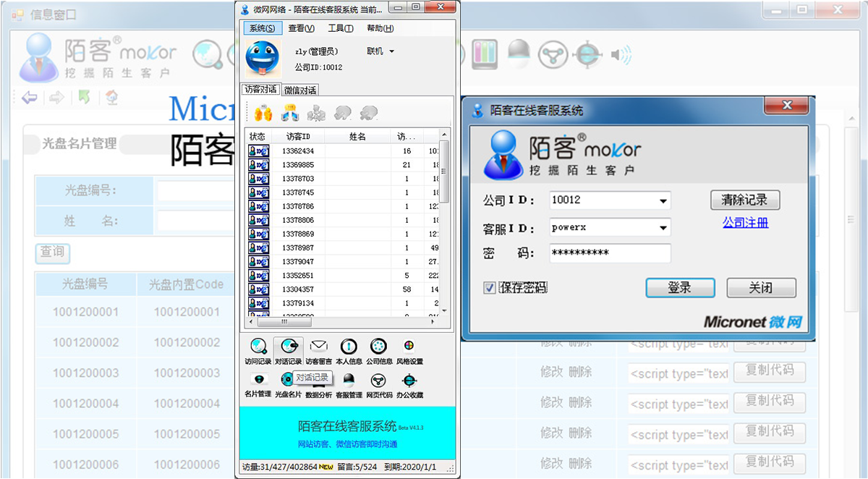Sort by 姓名 column header
The width and height of the screenshot is (868, 479).
[x=358, y=136]
